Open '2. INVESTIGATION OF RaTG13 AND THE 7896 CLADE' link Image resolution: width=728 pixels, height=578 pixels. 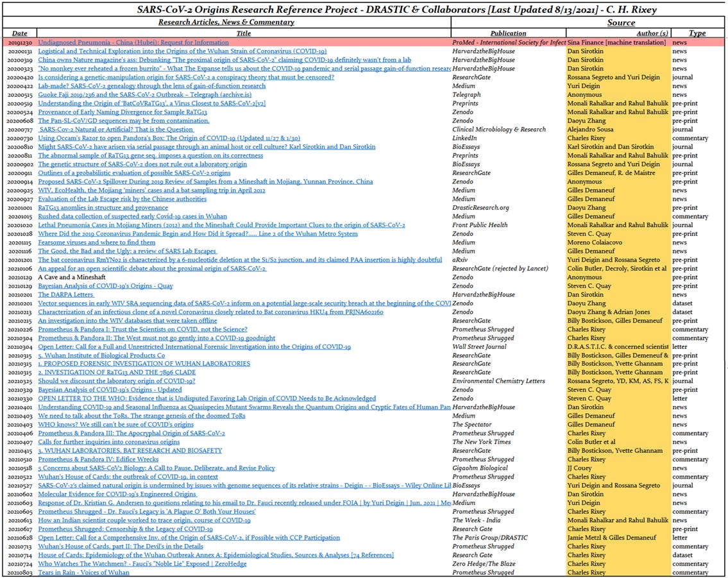click(x=117, y=372)
